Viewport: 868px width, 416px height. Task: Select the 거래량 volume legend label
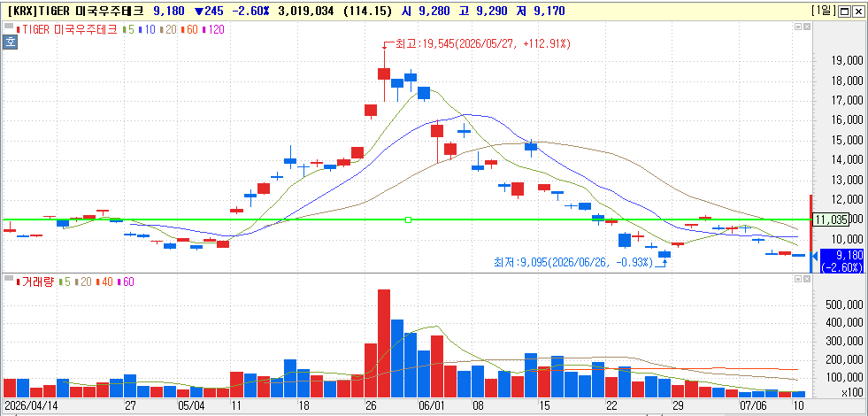pyautogui.click(x=36, y=281)
